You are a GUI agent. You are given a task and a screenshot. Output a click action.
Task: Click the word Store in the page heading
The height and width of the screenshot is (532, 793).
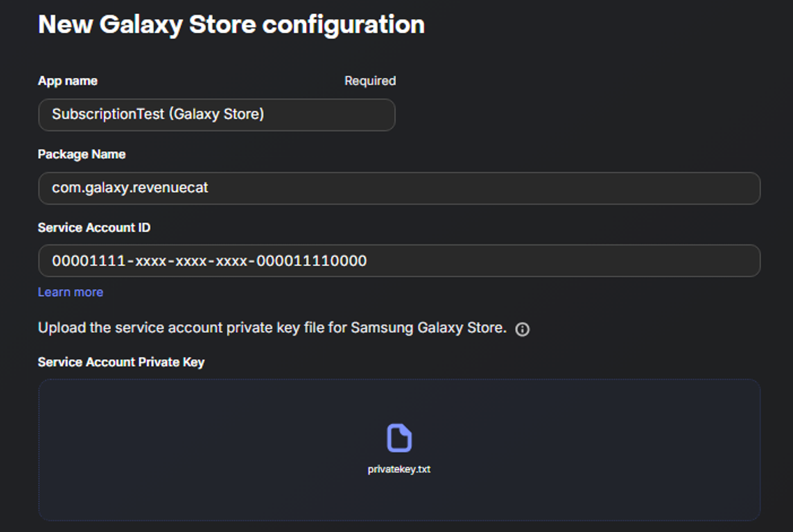[222, 24]
